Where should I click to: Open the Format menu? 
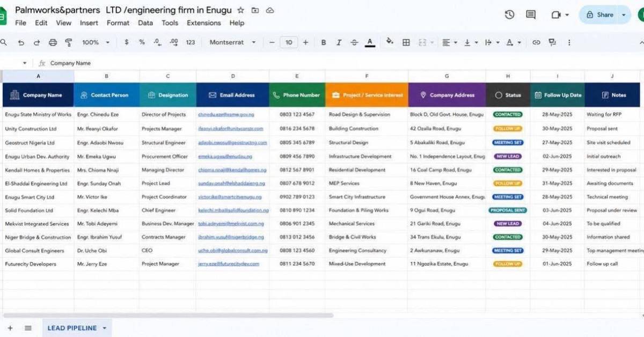[118, 23]
